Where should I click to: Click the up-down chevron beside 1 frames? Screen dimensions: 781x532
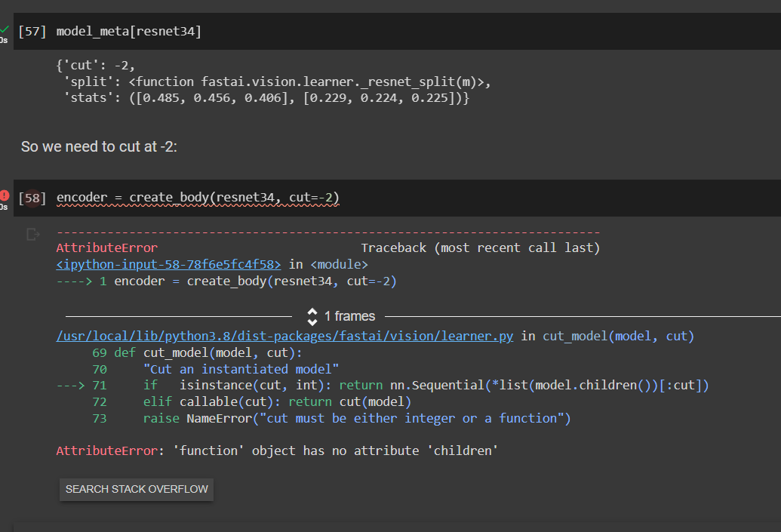click(312, 316)
